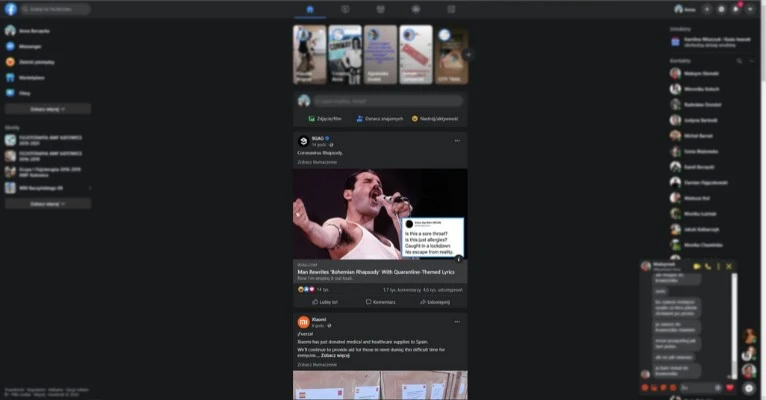766x400 pixels.
Task: Open the birthday gift reminder entry
Action: tap(711, 42)
